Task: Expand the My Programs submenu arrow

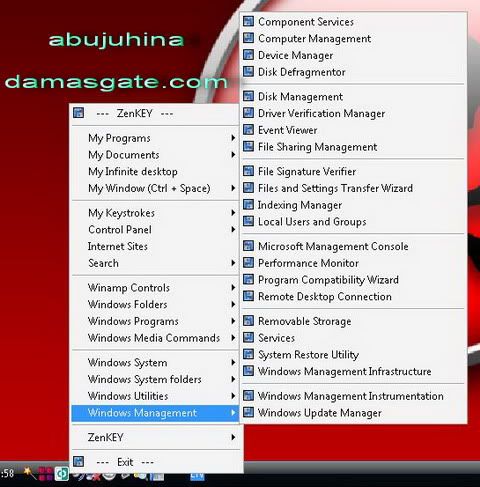Action: click(233, 138)
